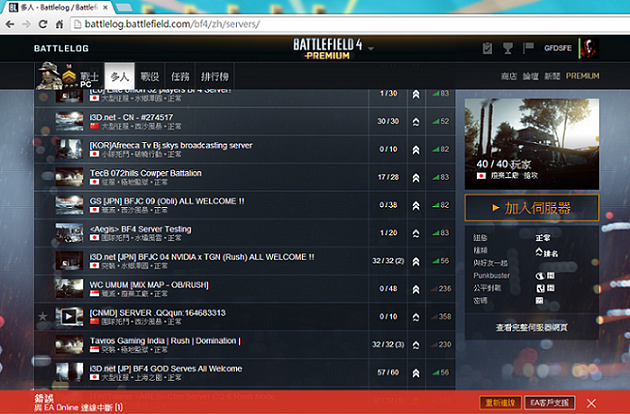Click player count 57 / 60 cell
The width and height of the screenshot is (630, 414).
(x=388, y=373)
